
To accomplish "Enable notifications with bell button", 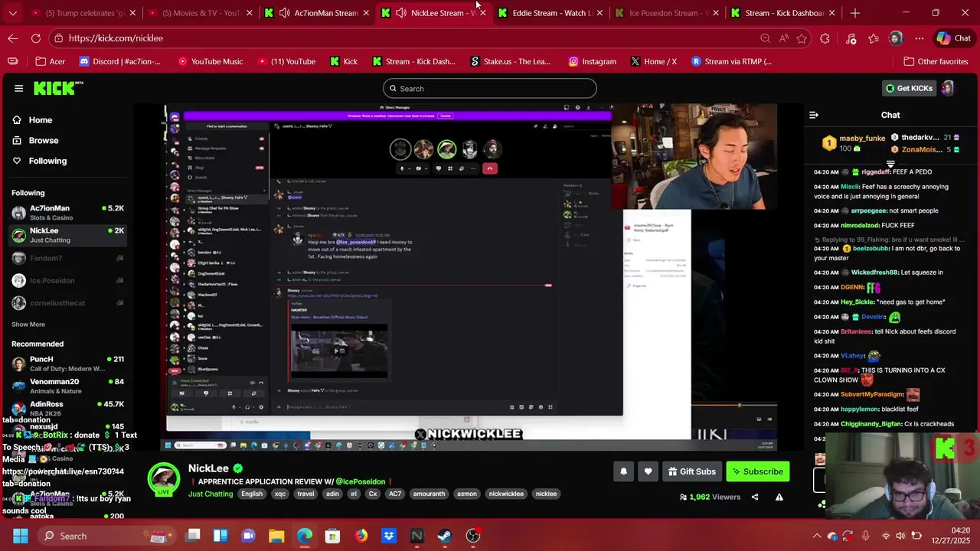I will click(623, 471).
